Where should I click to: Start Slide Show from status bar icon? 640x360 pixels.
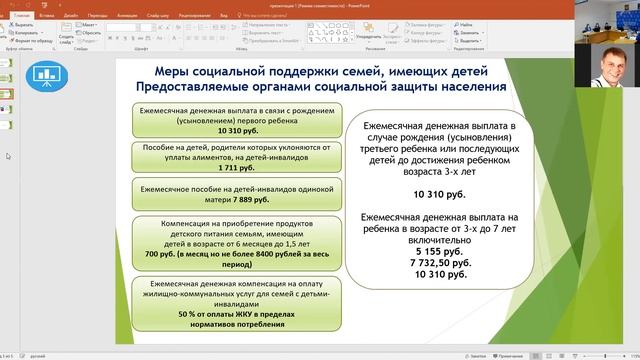tap(575, 356)
